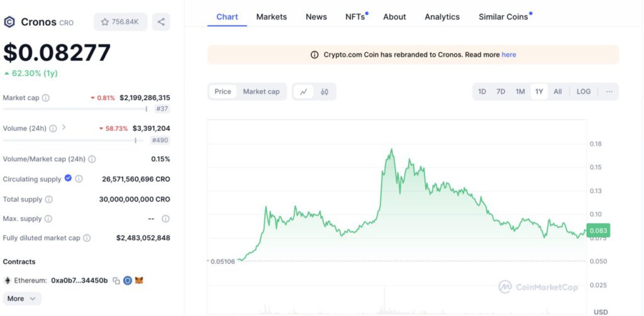Viewport: 644px width, 316px height.
Task: Show info for Market cap
Action: coord(46,98)
